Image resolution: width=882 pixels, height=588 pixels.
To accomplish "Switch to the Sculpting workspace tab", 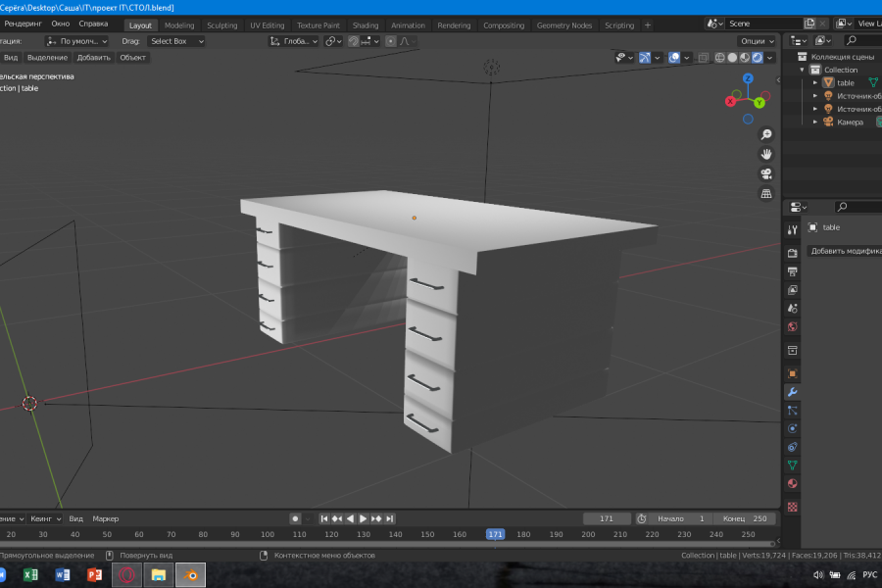I will [x=221, y=25].
